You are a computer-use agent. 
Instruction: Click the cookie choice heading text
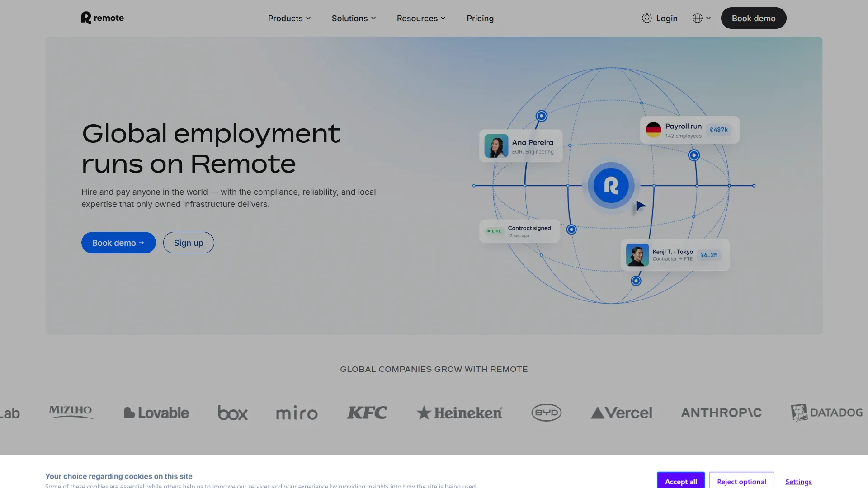pos(119,476)
